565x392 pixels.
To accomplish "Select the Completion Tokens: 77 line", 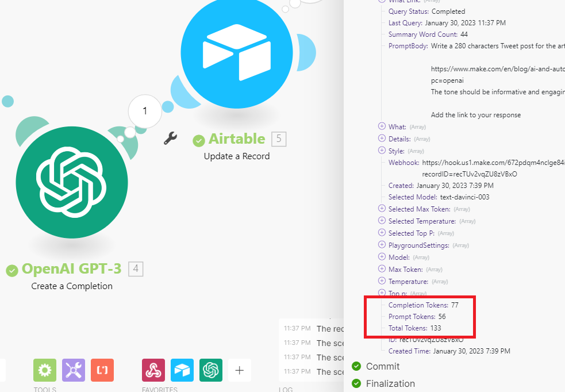I will pos(424,305).
